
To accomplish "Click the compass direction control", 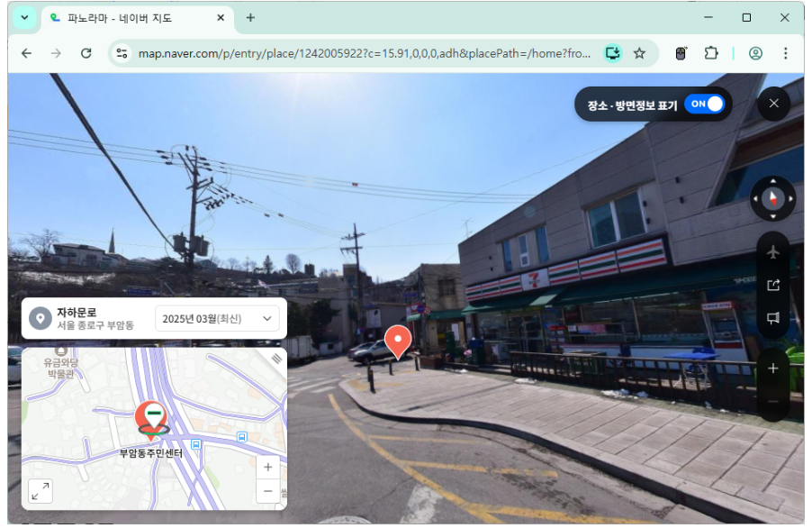I will click(x=772, y=198).
